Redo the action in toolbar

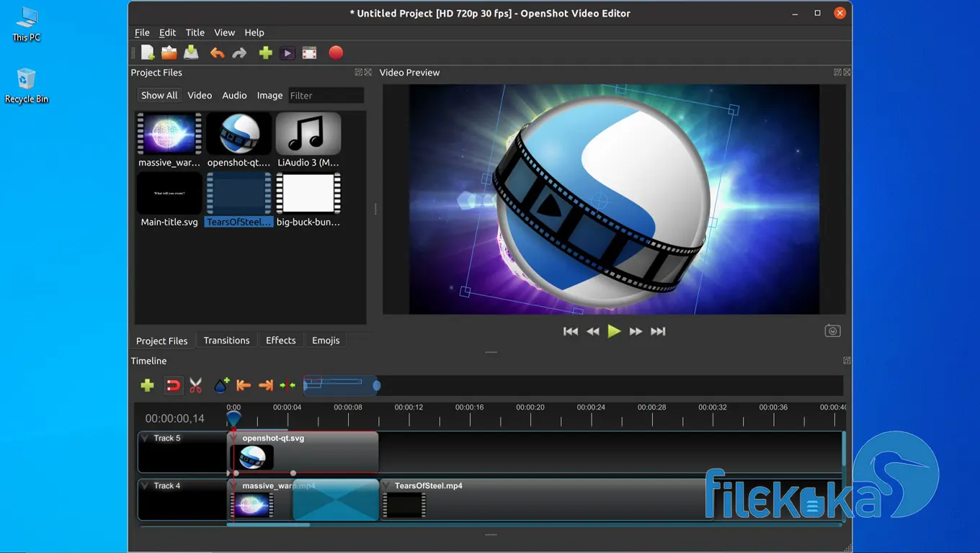point(239,53)
